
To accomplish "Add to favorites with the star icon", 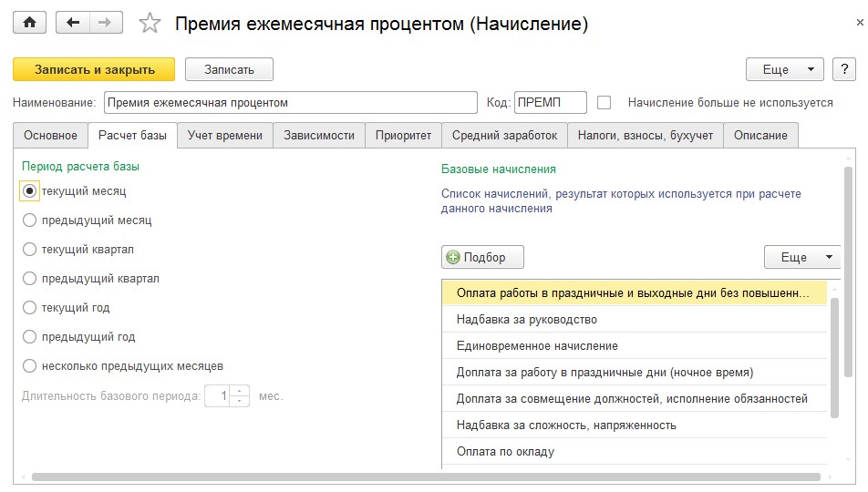I will 150,24.
